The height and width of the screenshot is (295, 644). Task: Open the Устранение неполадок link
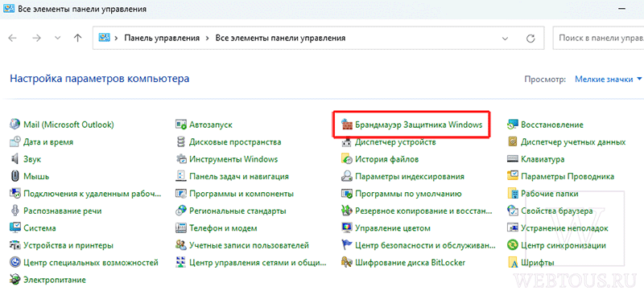tap(564, 228)
